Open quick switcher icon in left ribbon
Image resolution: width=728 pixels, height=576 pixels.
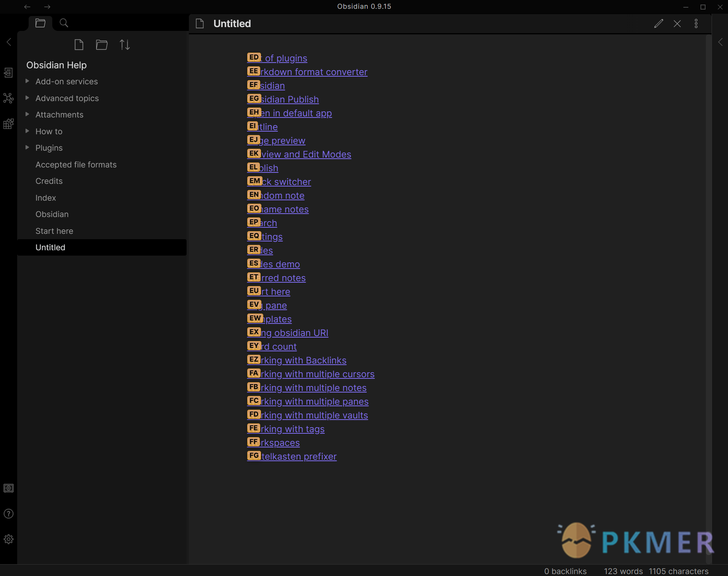coord(8,72)
